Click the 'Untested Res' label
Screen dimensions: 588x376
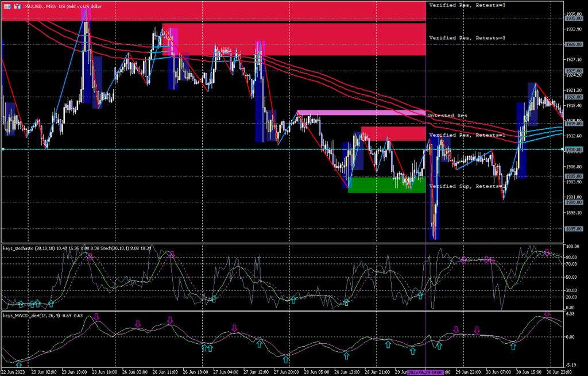click(x=448, y=116)
